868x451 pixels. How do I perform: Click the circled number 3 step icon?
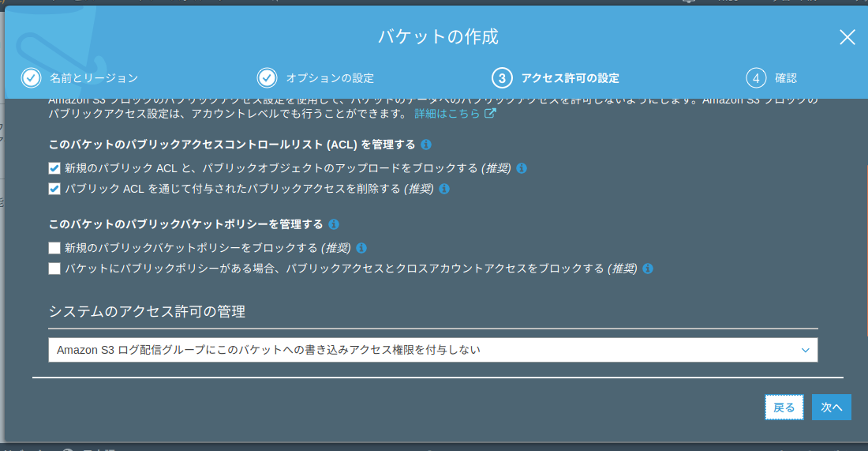click(x=502, y=78)
